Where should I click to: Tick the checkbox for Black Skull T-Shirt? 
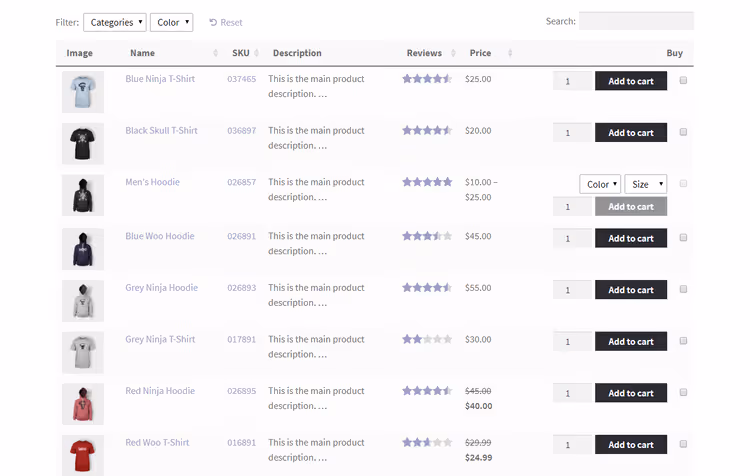[x=683, y=132]
